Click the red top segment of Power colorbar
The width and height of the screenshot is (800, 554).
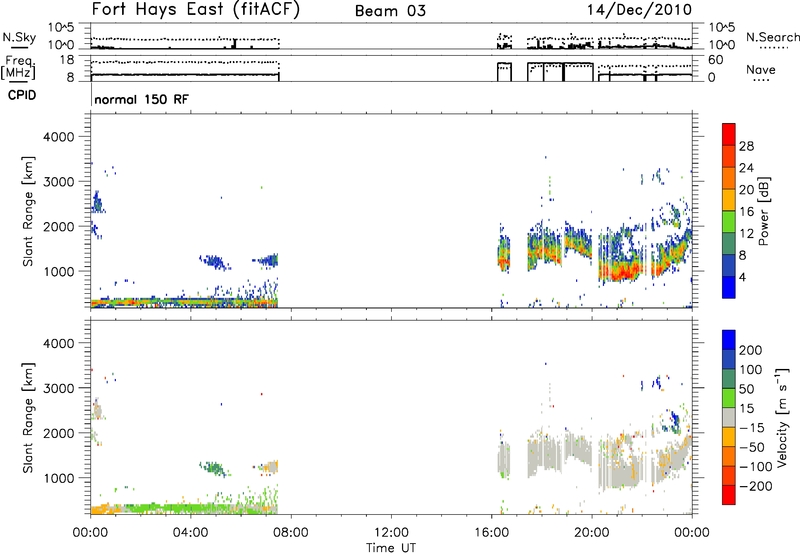coord(729,134)
